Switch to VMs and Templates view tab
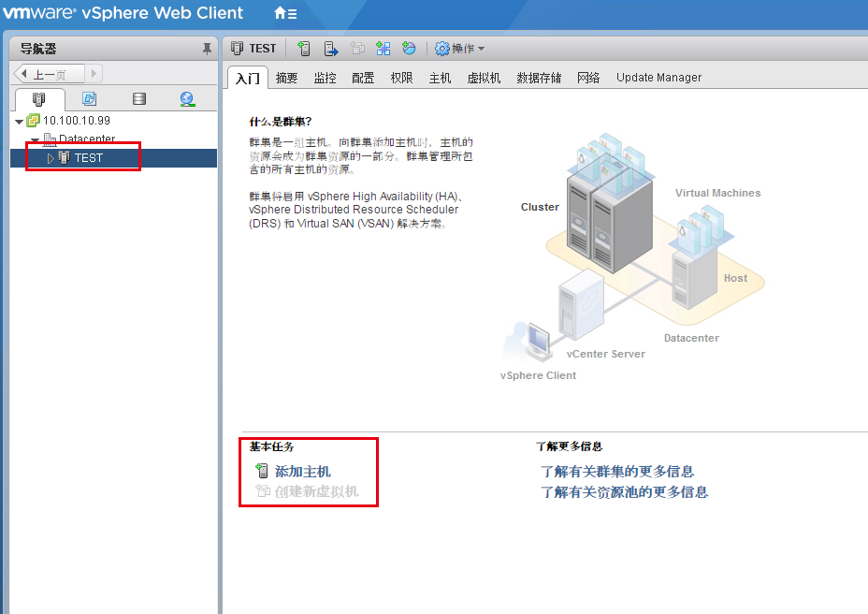 89,99
